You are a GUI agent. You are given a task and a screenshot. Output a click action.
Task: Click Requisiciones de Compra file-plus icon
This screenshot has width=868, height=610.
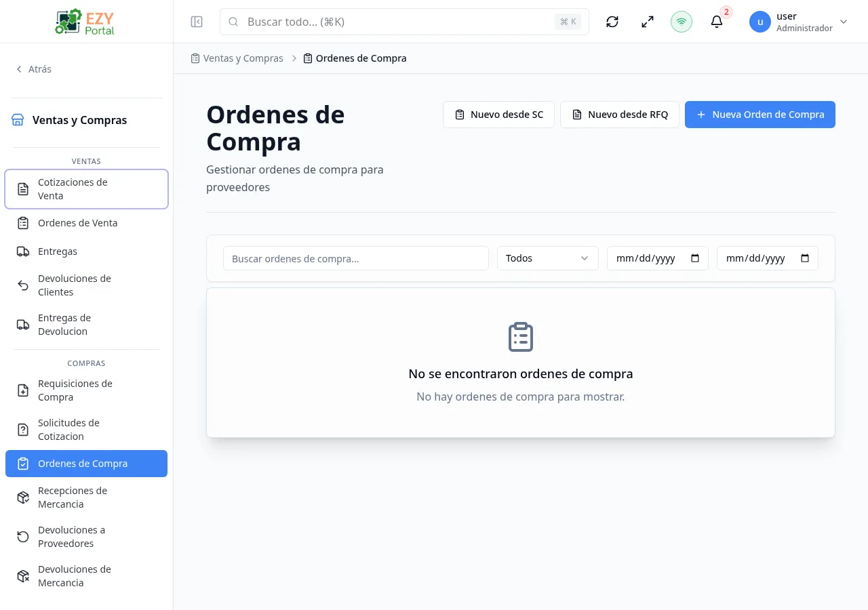pos(23,390)
